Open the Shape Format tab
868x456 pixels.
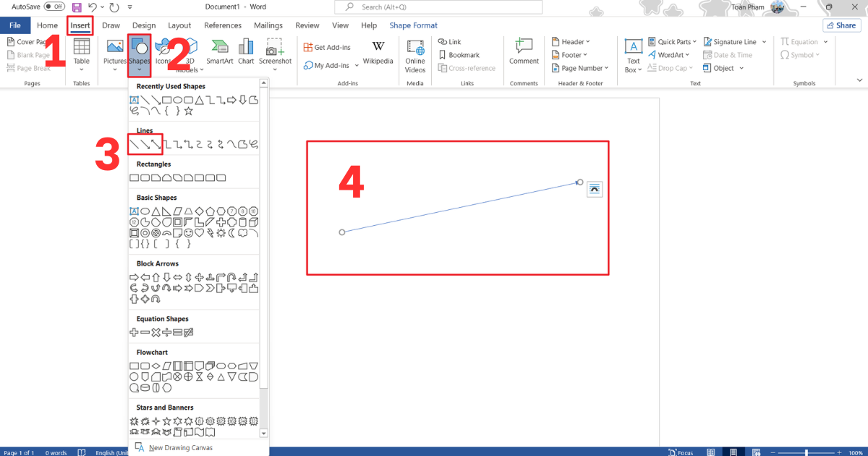(x=413, y=25)
